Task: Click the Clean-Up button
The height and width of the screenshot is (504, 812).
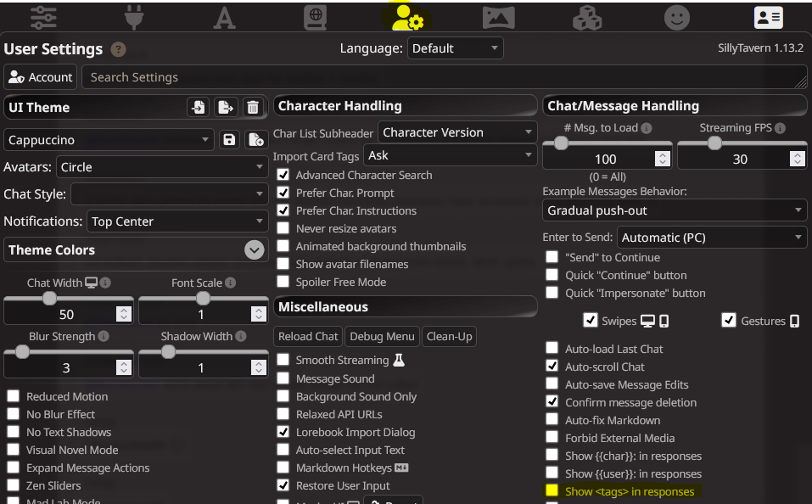Action: (449, 336)
